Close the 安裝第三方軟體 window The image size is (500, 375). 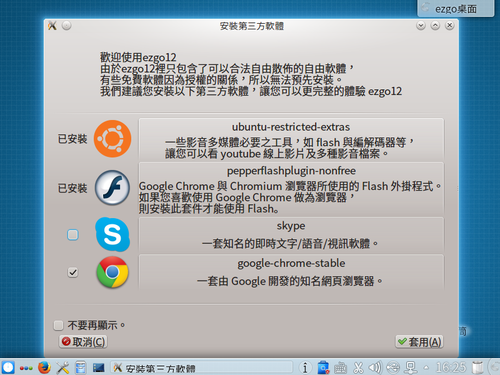click(450, 26)
